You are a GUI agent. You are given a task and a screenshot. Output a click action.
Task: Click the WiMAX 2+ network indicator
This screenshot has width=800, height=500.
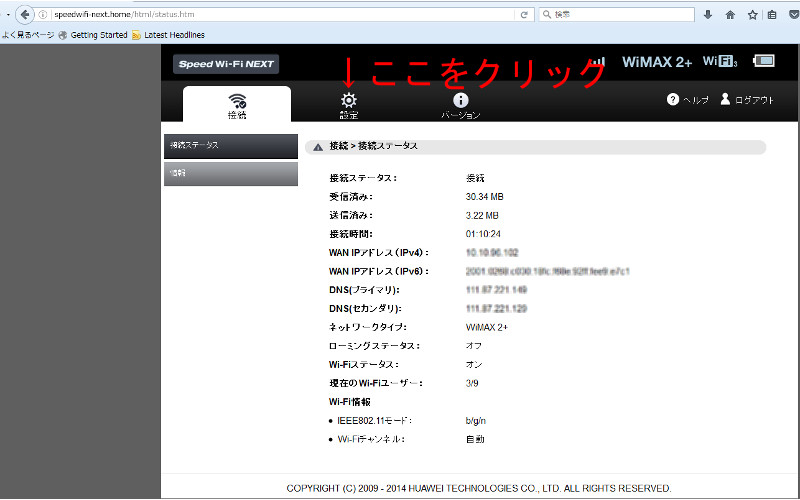click(x=657, y=62)
